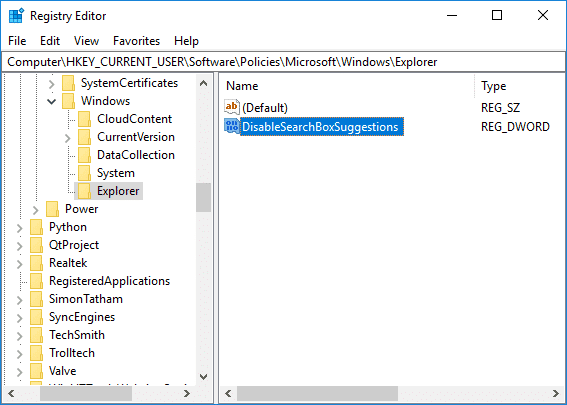Click the (Default) string value icon
The image size is (567, 405).
tap(232, 107)
